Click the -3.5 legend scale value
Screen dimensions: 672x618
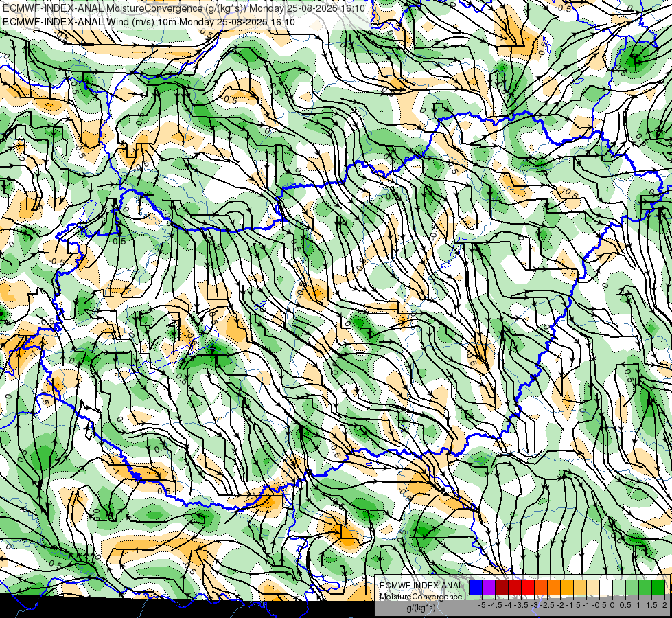point(521,605)
